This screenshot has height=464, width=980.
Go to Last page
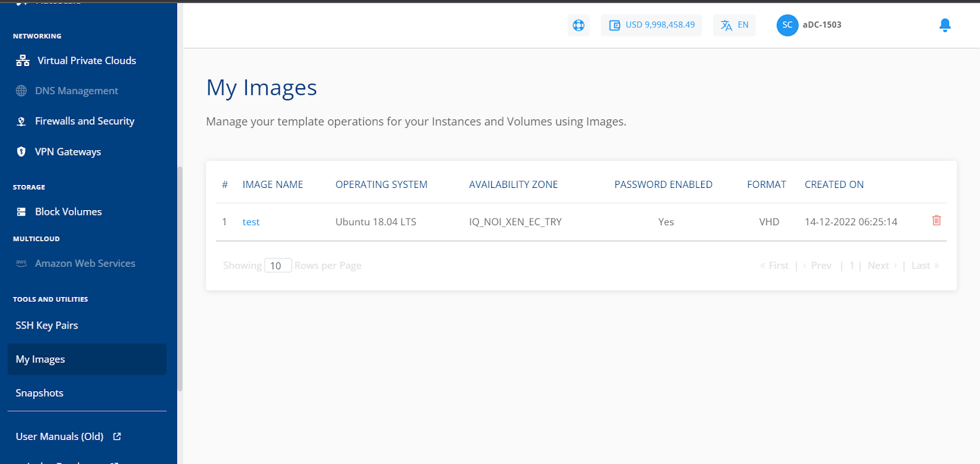[925, 266]
